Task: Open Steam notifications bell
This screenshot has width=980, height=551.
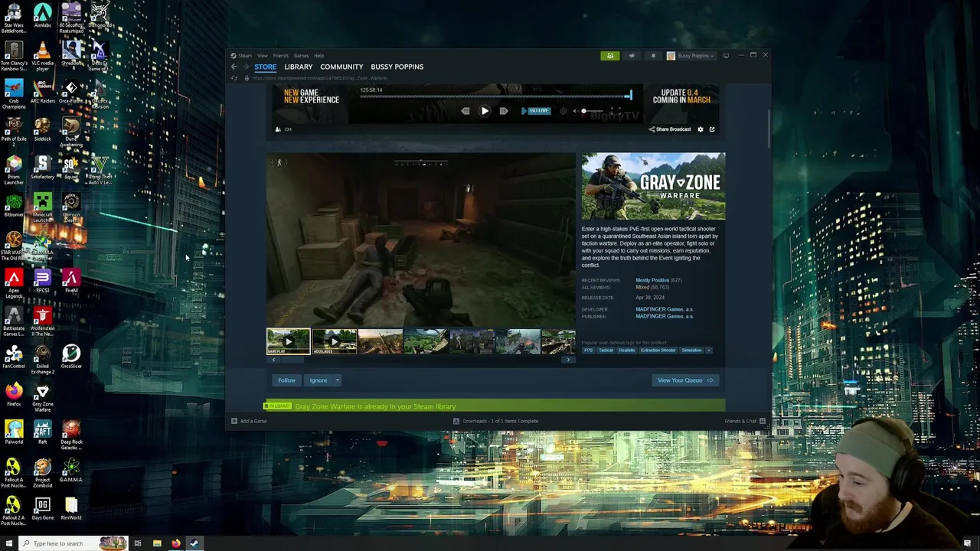Action: (653, 55)
